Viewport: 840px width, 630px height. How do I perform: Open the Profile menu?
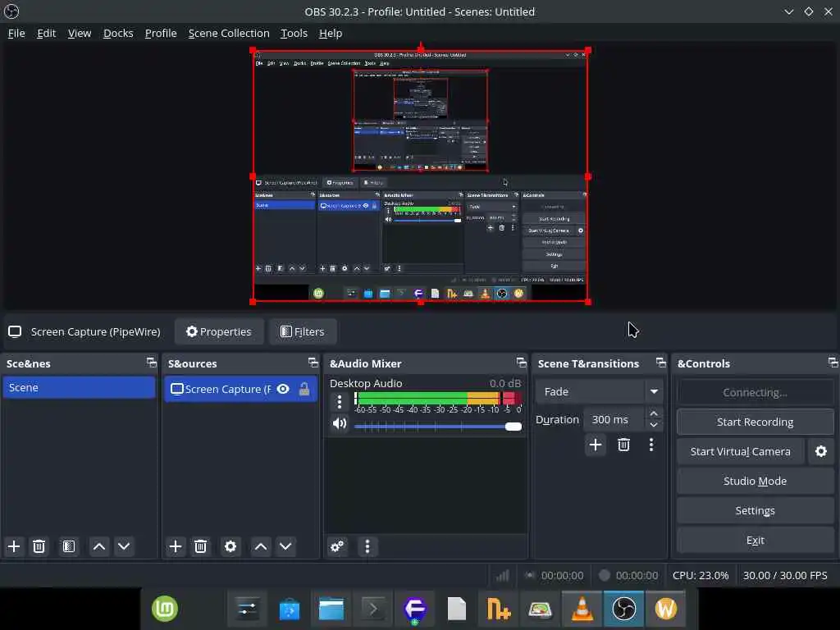coord(161,33)
